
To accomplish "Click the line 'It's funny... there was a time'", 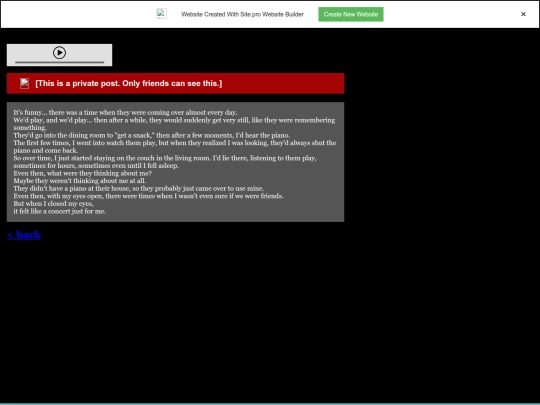I will 125,112.
